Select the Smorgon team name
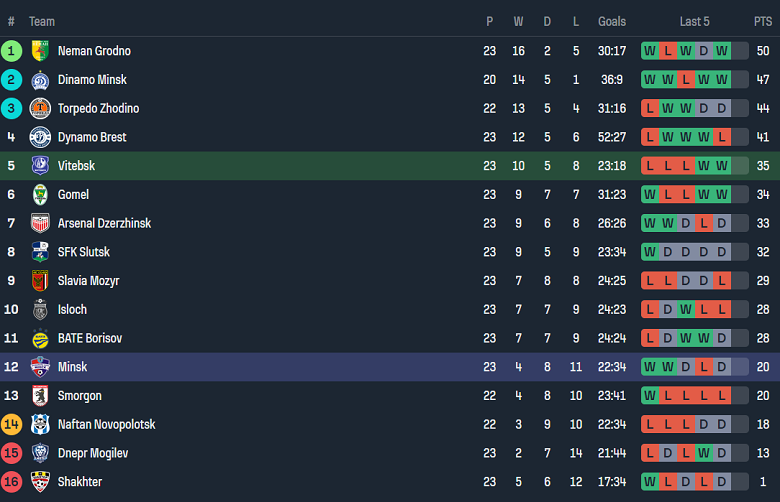Viewport: 780px width, 502px height. coord(80,396)
